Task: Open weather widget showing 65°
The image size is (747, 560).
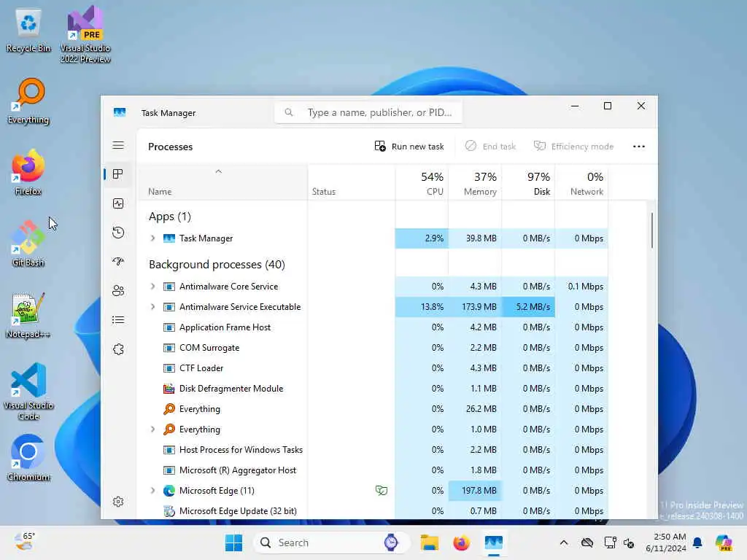Action: (24, 542)
